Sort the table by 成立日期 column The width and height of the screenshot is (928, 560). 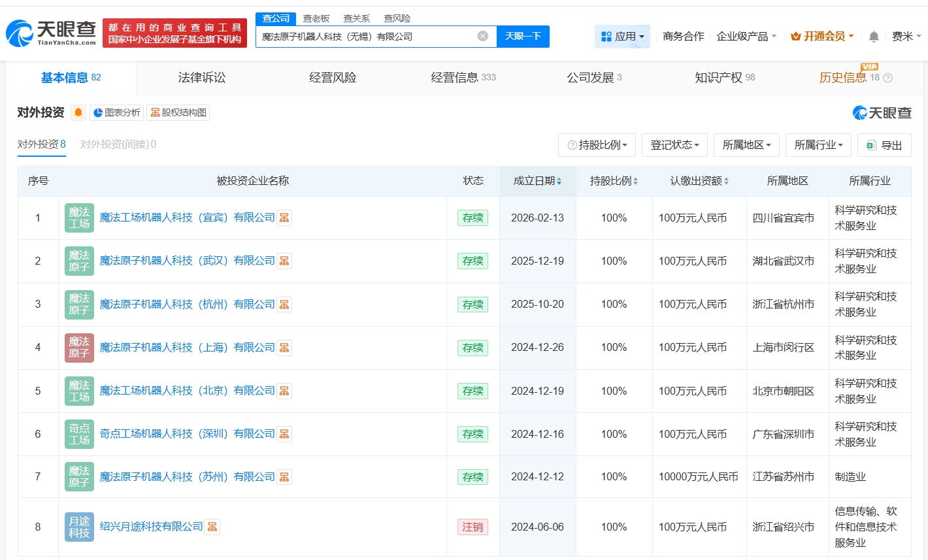click(x=537, y=181)
